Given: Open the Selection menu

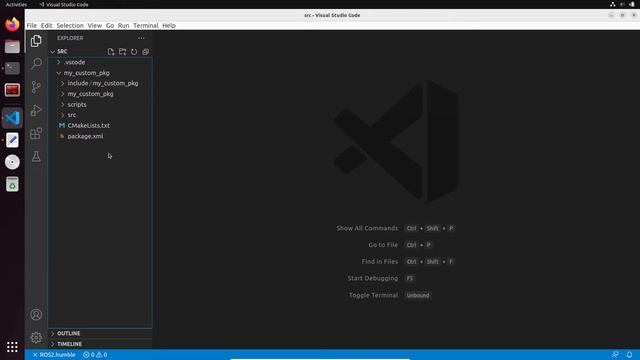Looking at the screenshot, I should click(70, 25).
